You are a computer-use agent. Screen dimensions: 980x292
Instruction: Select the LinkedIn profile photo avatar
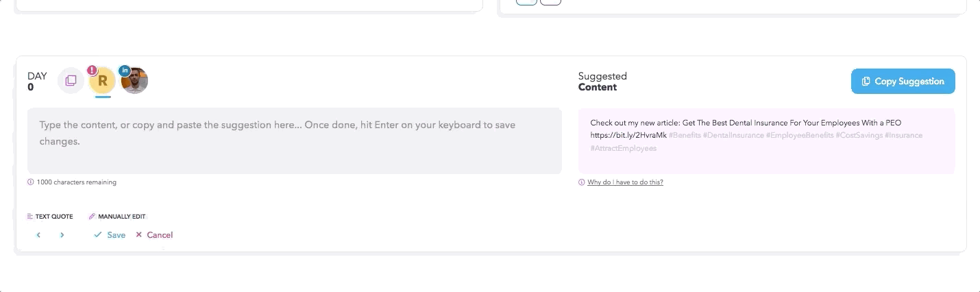pos(134,81)
